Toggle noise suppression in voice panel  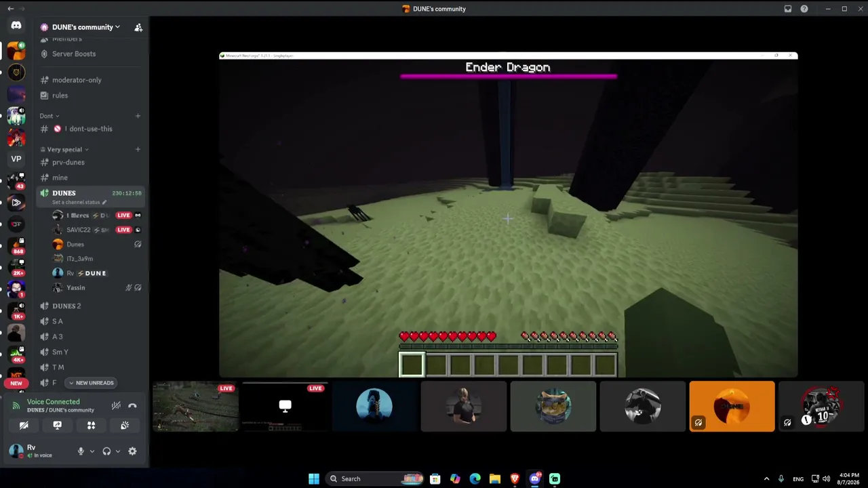116,406
